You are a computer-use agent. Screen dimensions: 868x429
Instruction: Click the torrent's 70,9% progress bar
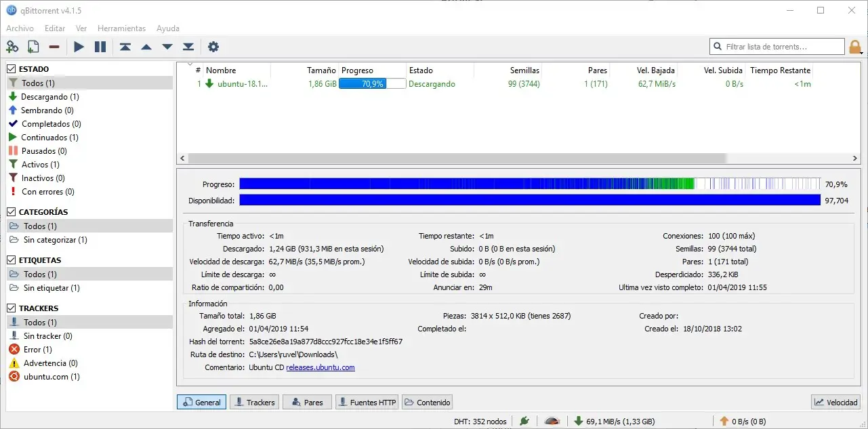point(373,84)
